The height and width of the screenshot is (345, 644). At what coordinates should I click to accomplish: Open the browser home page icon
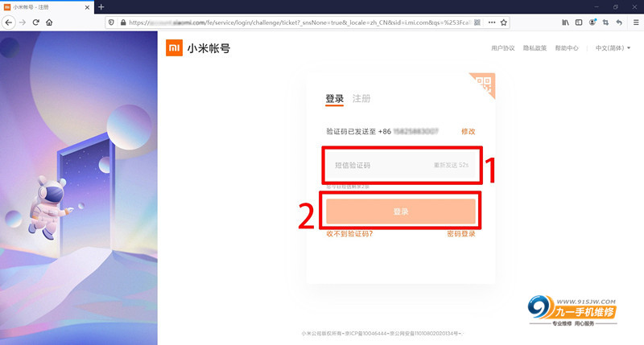click(49, 23)
